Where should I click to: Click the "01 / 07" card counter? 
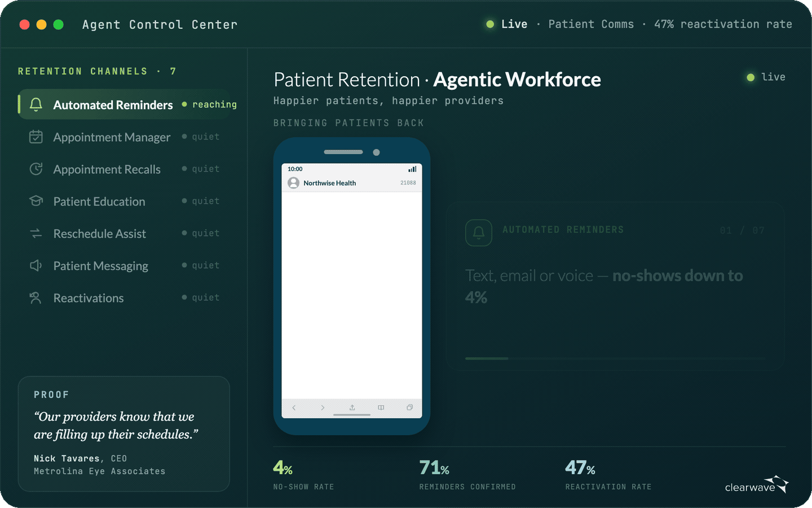pos(742,230)
